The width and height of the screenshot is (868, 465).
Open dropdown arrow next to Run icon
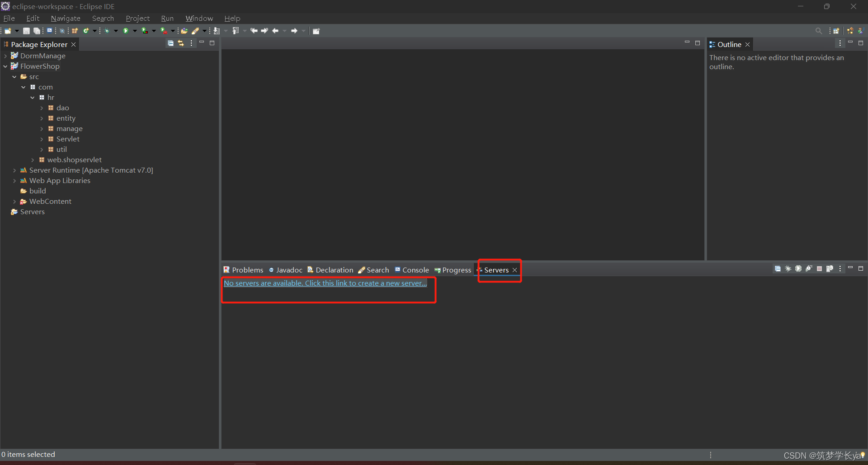pos(135,31)
